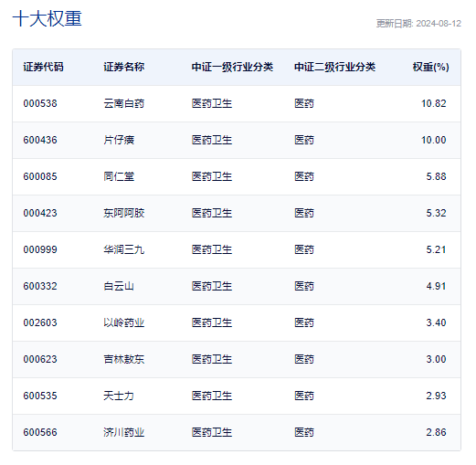The height and width of the screenshot is (465, 476).
Task: Select the stock name 片仔癀
Action: [119, 140]
